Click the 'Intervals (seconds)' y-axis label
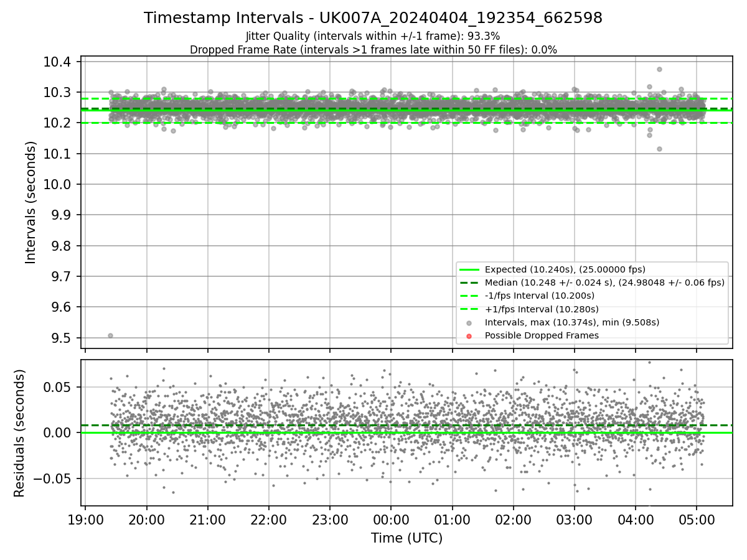The image size is (747, 560). pyautogui.click(x=31, y=202)
